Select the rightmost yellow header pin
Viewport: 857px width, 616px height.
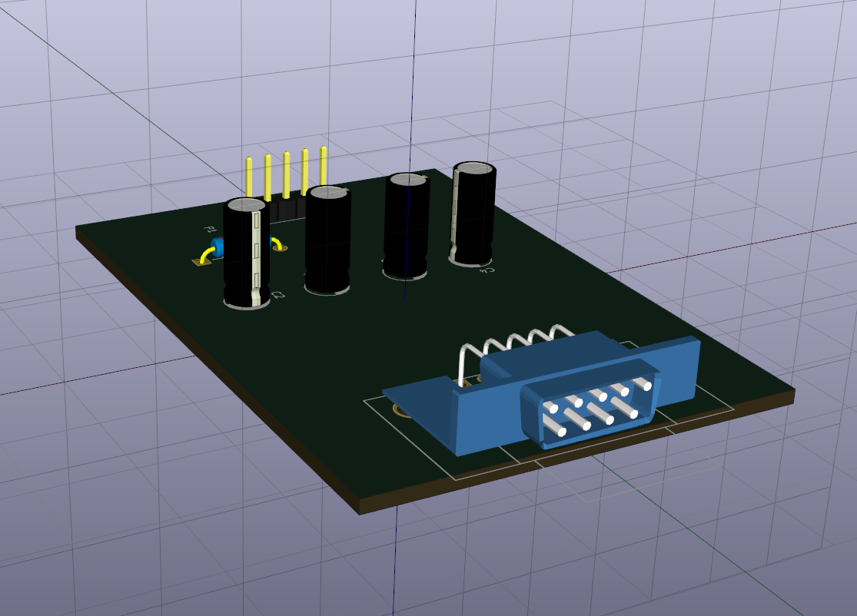point(322,165)
